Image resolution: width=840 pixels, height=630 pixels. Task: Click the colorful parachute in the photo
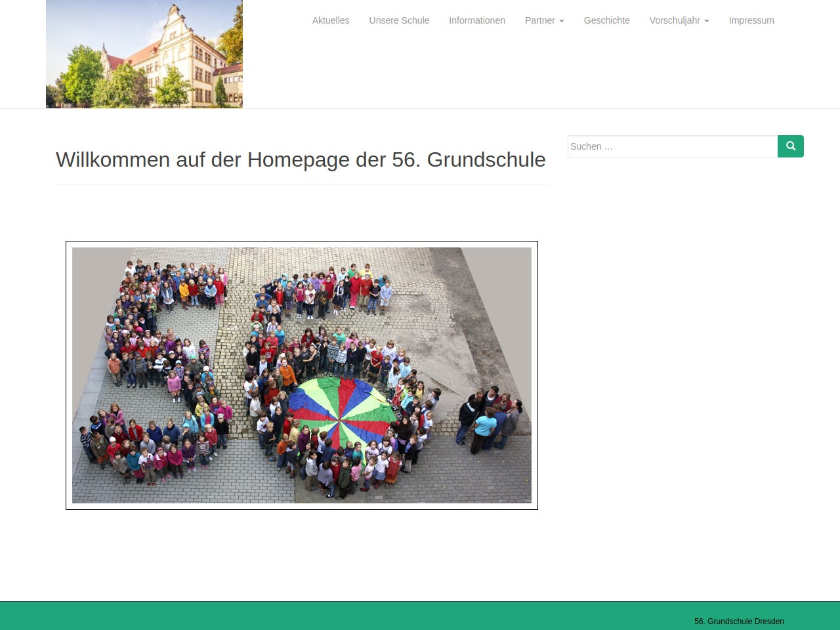[341, 410]
